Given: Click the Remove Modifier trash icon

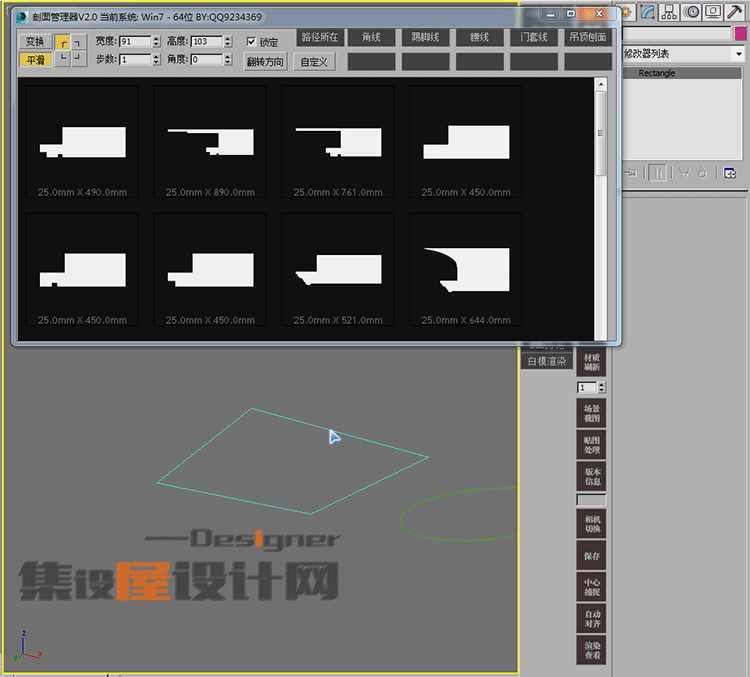Looking at the screenshot, I should pos(702,173).
